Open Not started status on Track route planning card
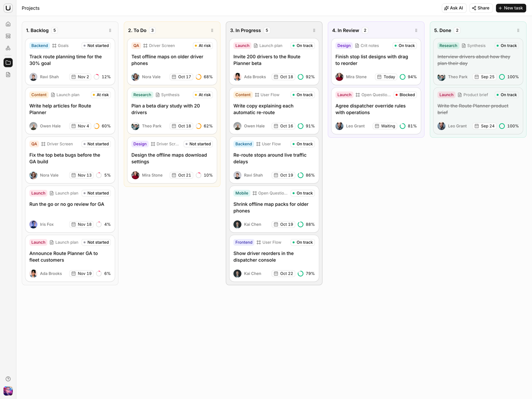 click(x=96, y=46)
